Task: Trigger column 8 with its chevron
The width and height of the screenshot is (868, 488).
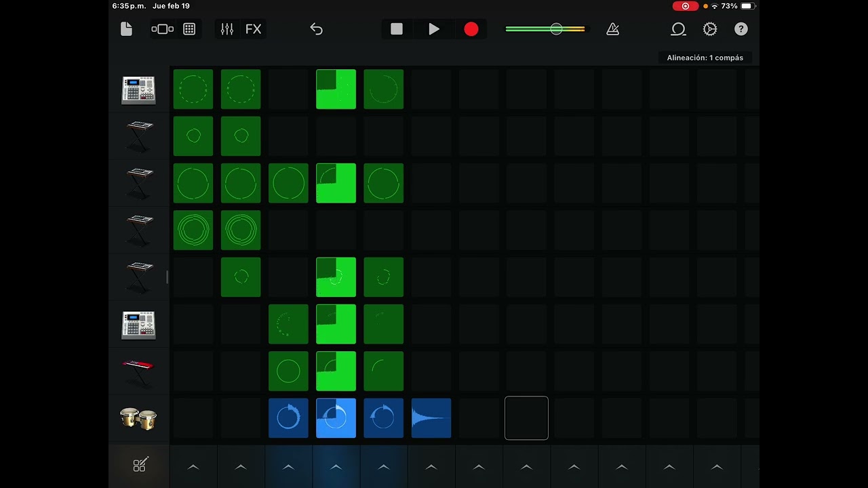Action: coord(526,467)
